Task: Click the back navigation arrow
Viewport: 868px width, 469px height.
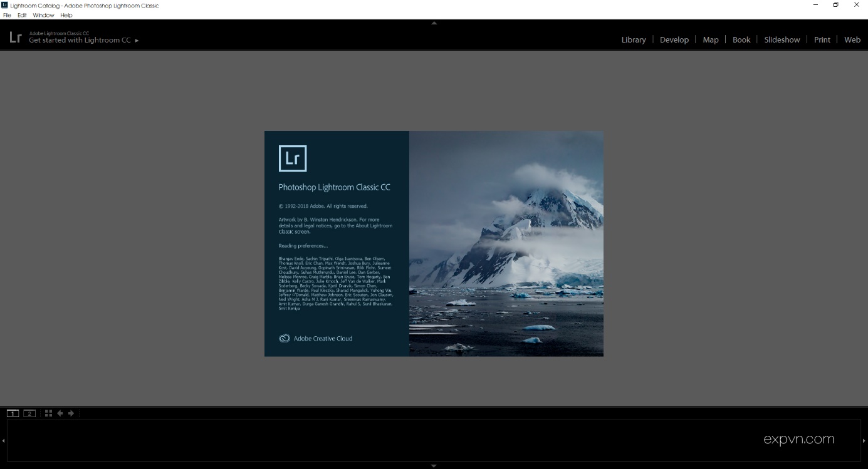Action: [x=60, y=413]
